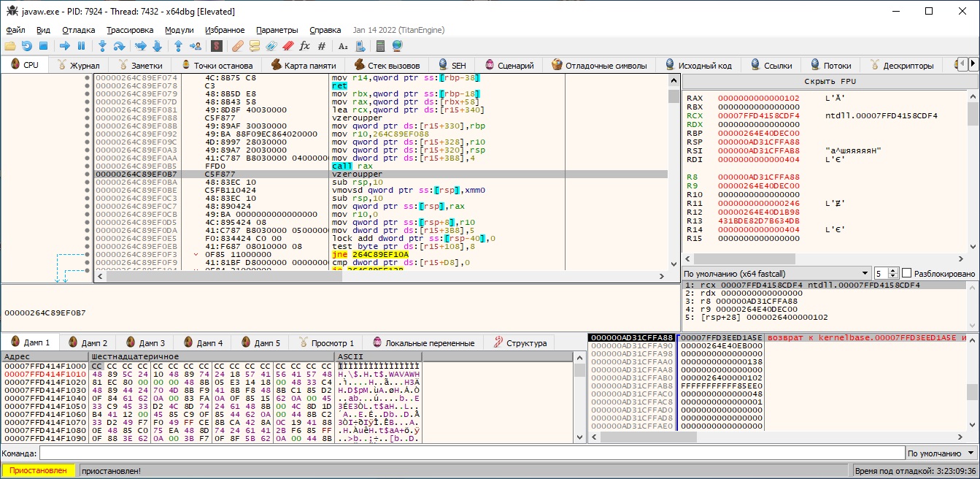The image size is (980, 479).
Task: Switch to the Дескрипторы tab
Action: (x=900, y=65)
